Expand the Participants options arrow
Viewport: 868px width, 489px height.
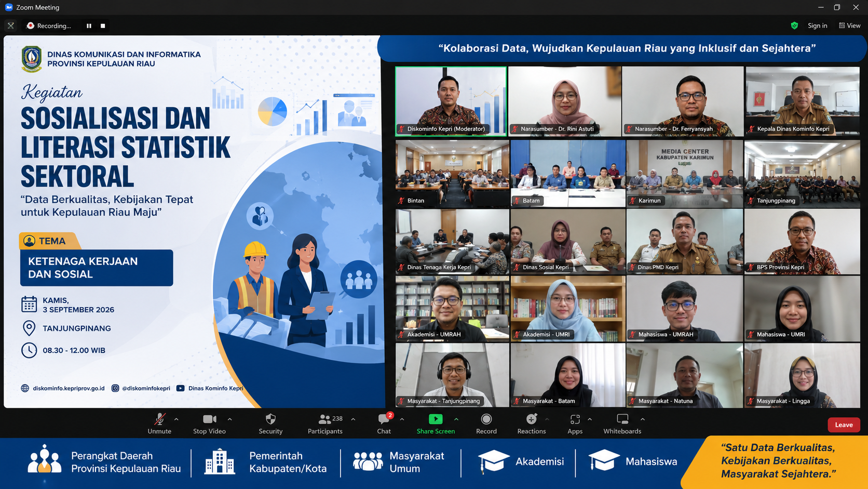tap(353, 419)
